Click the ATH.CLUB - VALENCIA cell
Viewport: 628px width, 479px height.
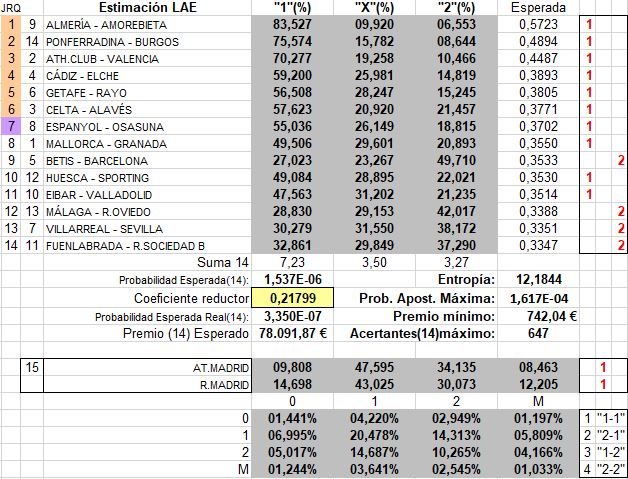click(x=147, y=58)
